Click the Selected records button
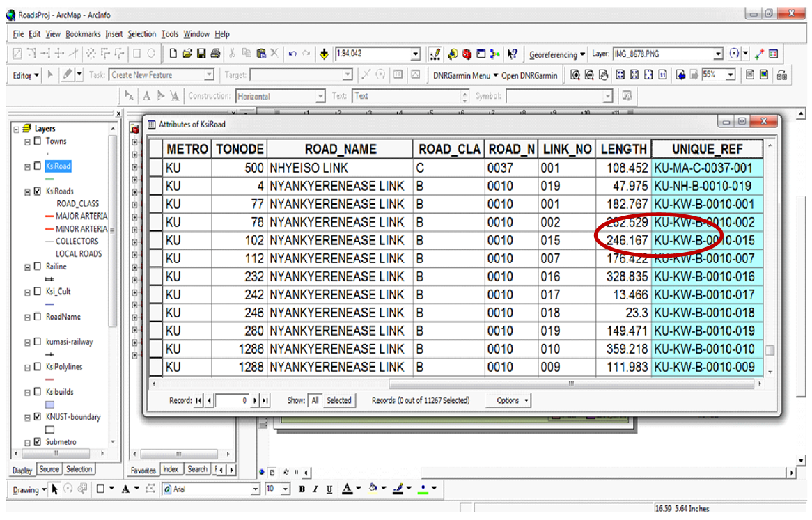Viewport: 812px width, 520px height. point(339,400)
